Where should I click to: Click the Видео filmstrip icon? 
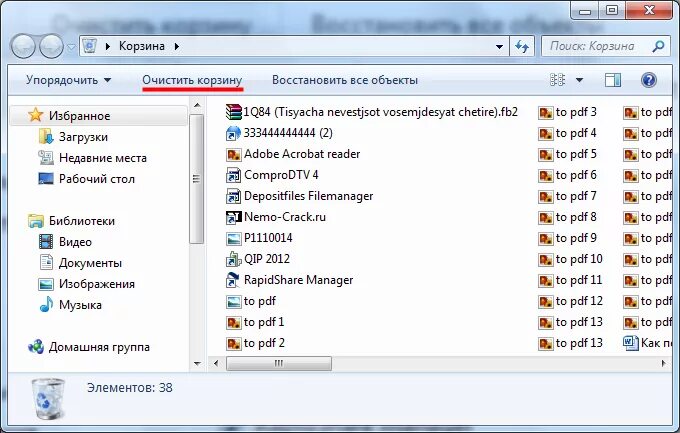pyautogui.click(x=46, y=242)
